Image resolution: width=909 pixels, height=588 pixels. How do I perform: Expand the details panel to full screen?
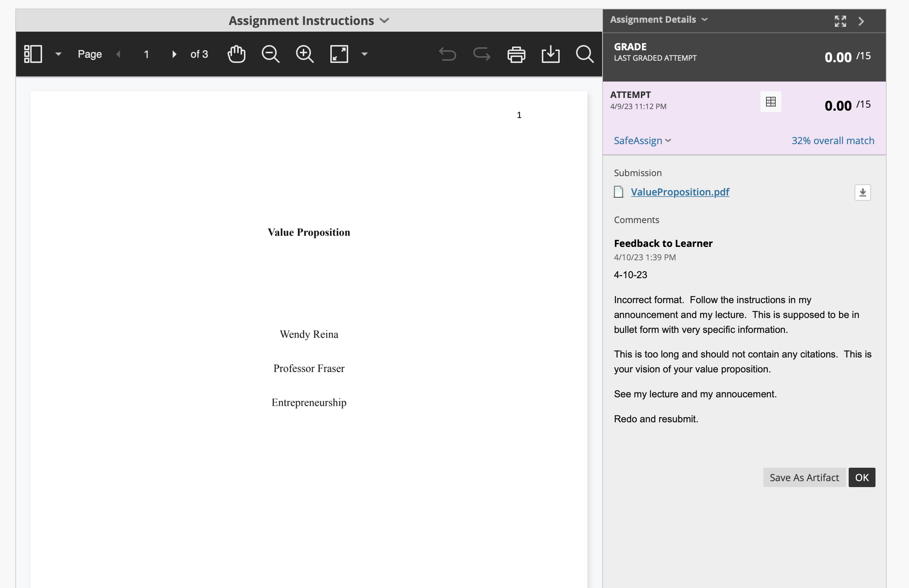pos(840,21)
